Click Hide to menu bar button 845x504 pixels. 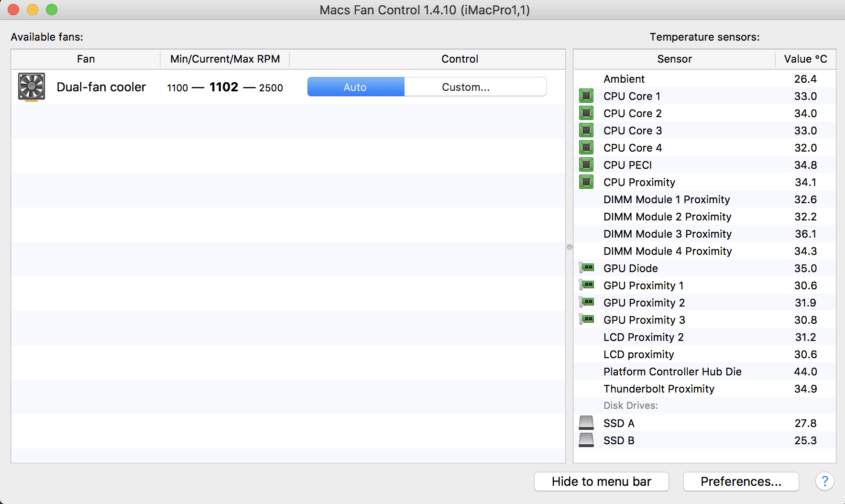pos(601,482)
